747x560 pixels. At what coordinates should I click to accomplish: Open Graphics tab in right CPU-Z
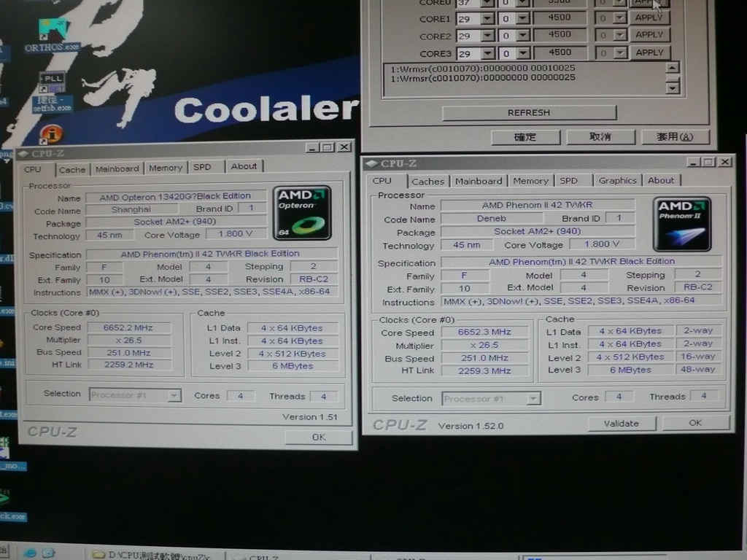pyautogui.click(x=618, y=181)
